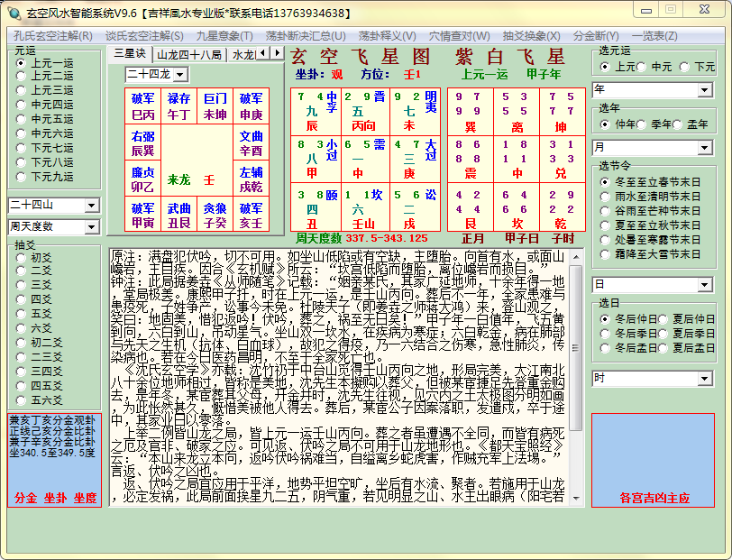Switch to 山龙四十八局 tab
The height and width of the screenshot is (560, 732).
pos(189,55)
